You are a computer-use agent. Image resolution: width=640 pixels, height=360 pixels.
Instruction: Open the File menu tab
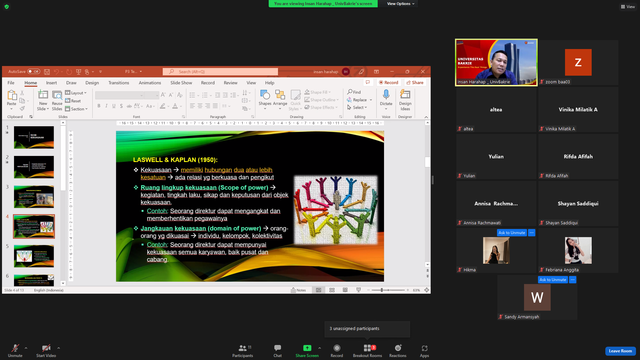pyautogui.click(x=11, y=83)
